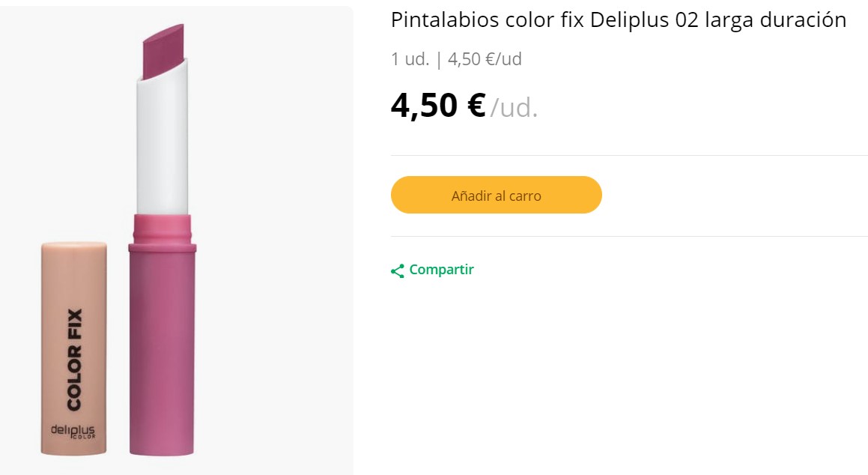868x475 pixels.
Task: Click the beige lipstick cap in photo
Action: [x=73, y=300]
